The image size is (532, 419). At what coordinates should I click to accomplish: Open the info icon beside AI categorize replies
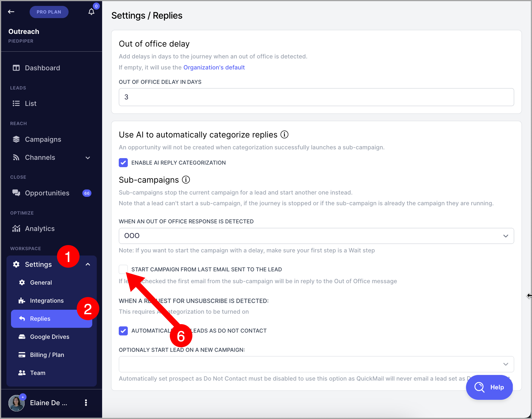pyautogui.click(x=284, y=135)
